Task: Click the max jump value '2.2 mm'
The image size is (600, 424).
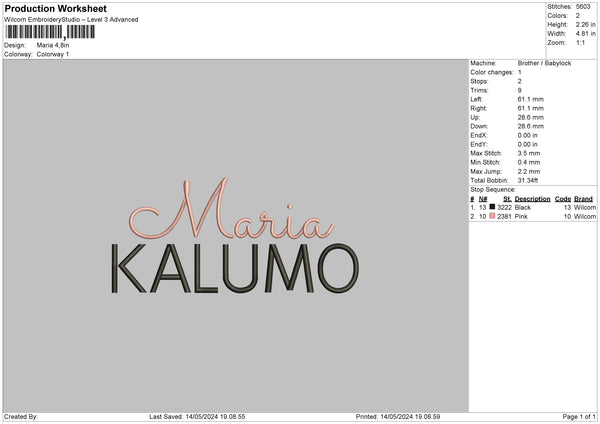Action: tap(529, 171)
